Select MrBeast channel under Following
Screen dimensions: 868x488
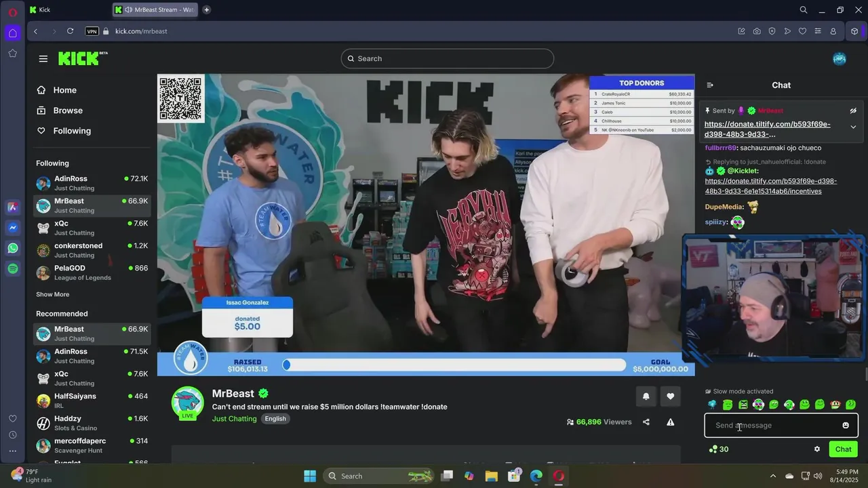92,206
